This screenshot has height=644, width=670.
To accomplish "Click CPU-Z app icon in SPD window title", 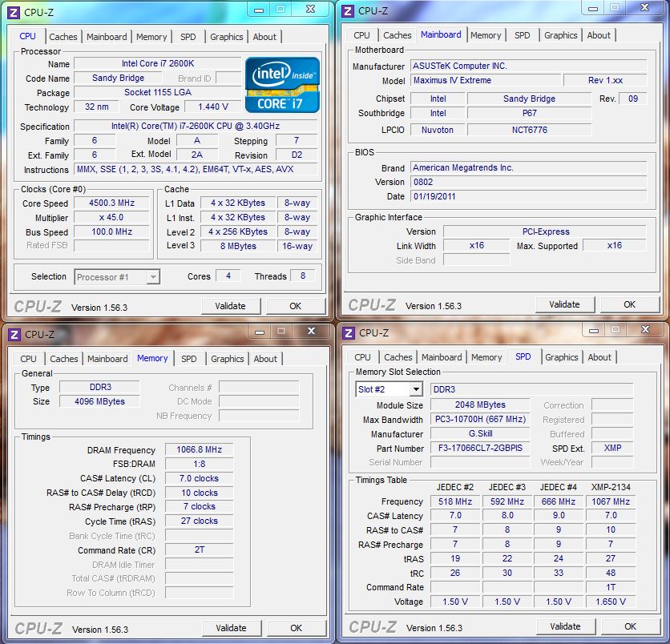I will pos(349,332).
